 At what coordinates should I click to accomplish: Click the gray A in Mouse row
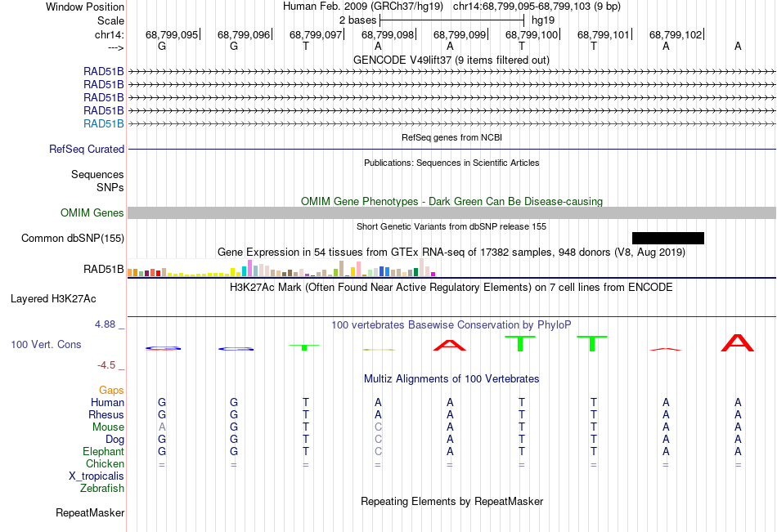[x=162, y=427]
